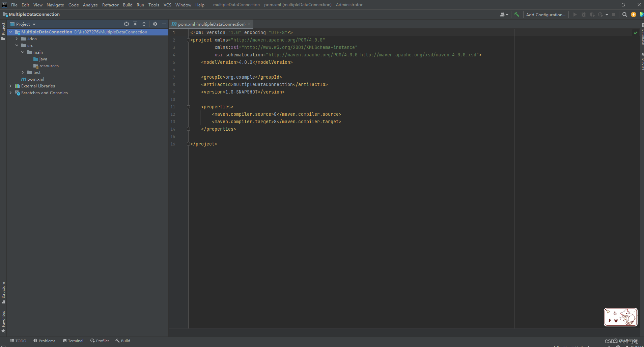Open the VCS menu
The height and width of the screenshot is (347, 644).
[167, 5]
